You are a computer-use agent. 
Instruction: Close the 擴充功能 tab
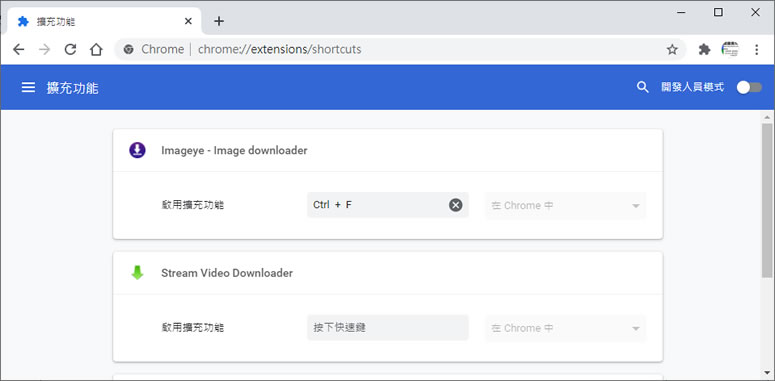click(x=188, y=21)
